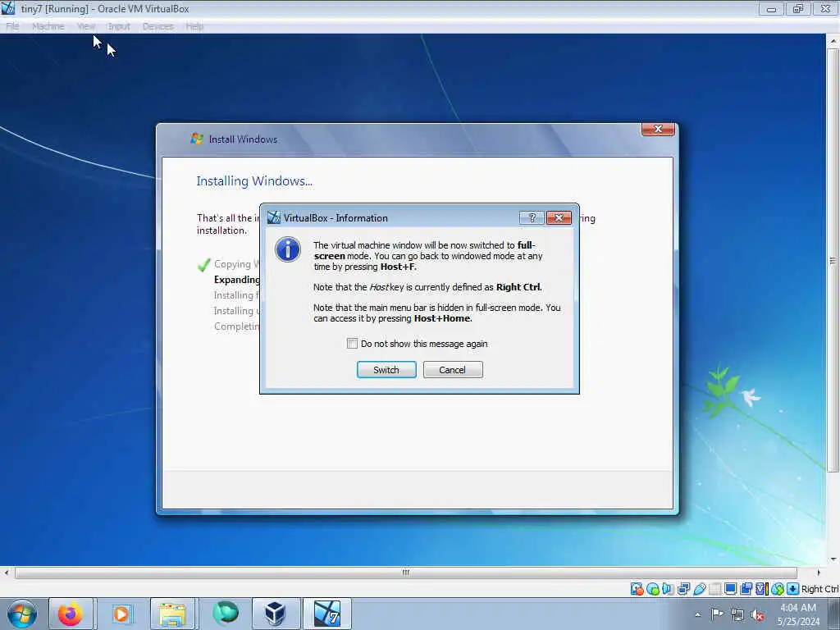
Task: Click the Switch button in the dialog
Action: tap(386, 370)
